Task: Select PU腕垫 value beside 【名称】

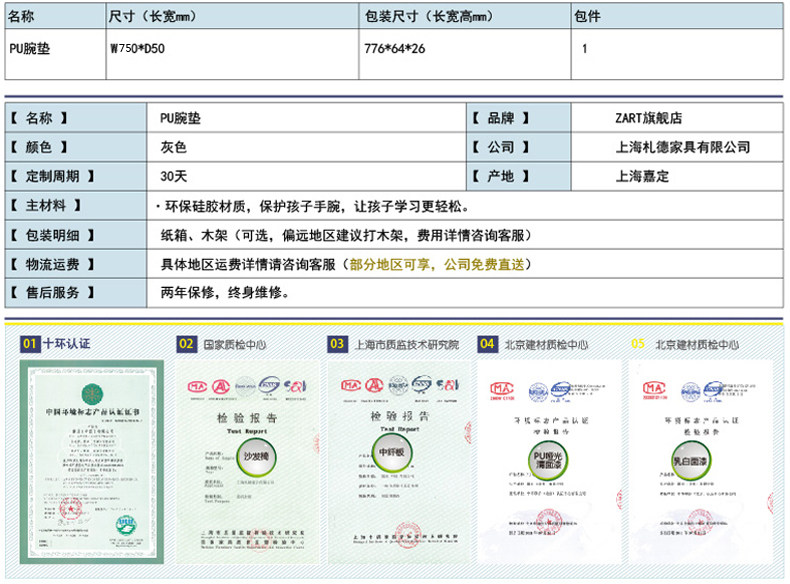Action: (180, 118)
